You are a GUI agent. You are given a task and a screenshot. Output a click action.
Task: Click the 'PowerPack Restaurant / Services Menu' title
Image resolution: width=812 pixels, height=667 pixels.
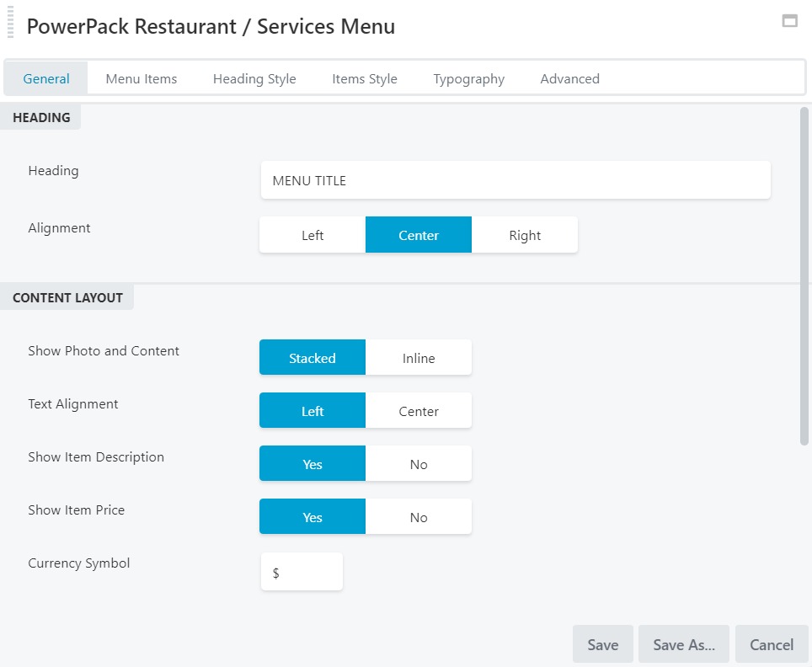pyautogui.click(x=211, y=26)
